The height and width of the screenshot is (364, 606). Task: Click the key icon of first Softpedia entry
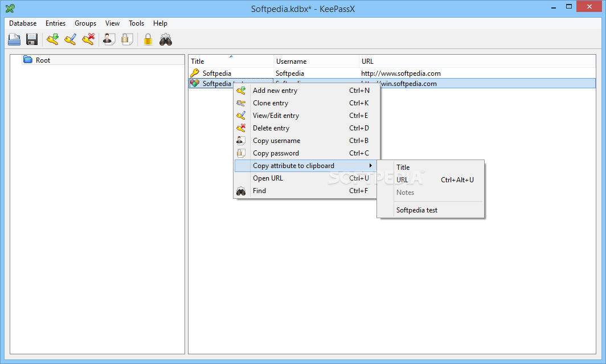195,73
